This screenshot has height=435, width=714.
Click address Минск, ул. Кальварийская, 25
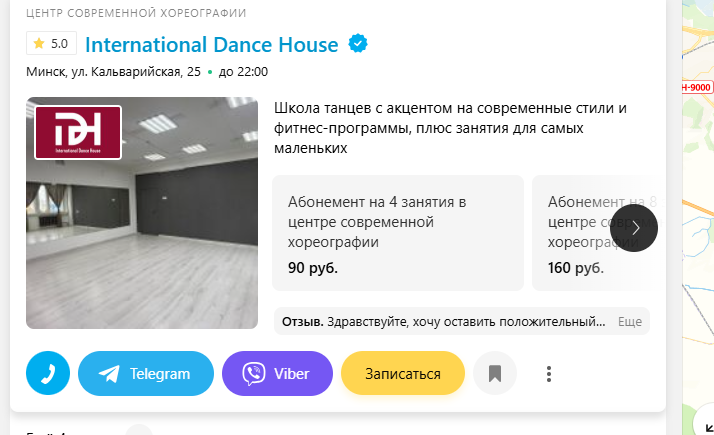click(x=113, y=72)
